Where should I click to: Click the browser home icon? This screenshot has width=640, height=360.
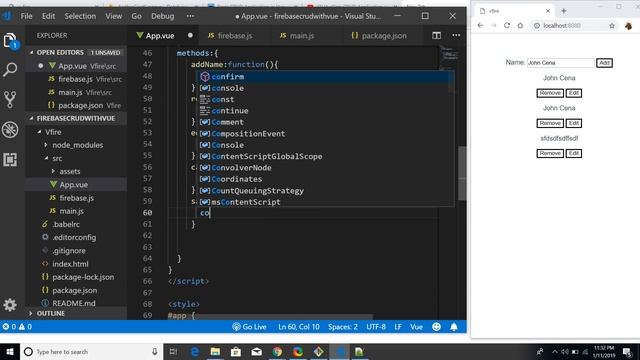pyautogui.click(x=520, y=25)
